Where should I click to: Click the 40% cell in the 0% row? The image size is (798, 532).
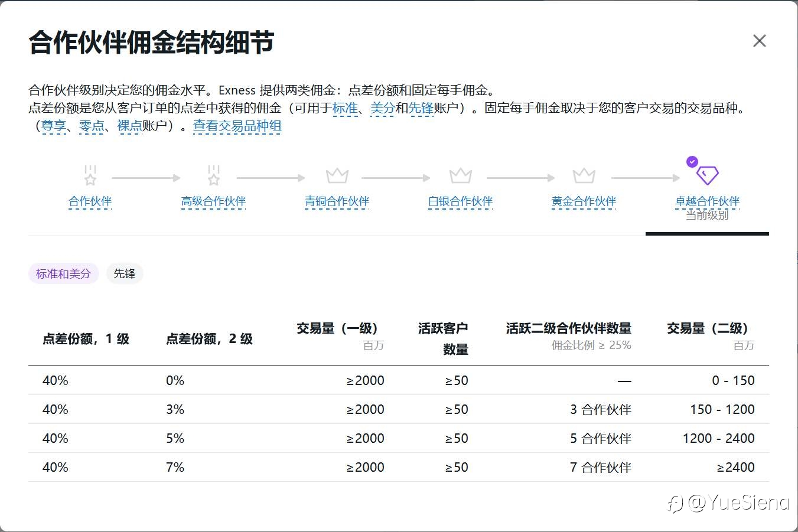point(56,380)
